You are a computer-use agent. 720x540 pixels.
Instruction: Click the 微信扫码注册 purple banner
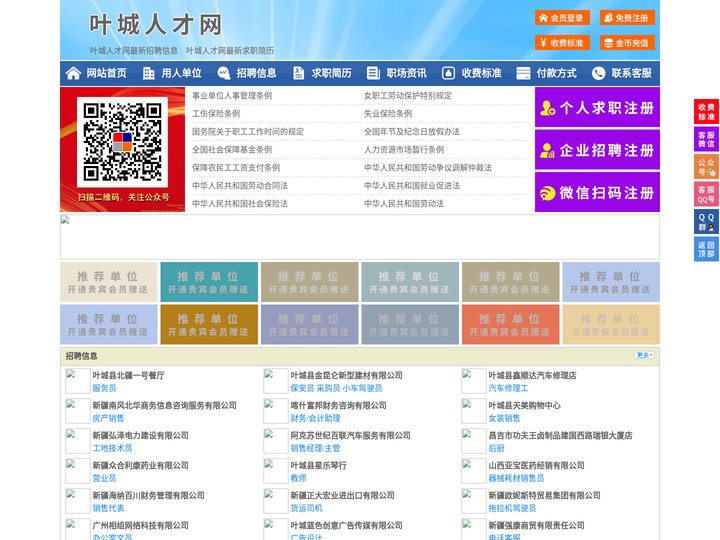point(597,192)
